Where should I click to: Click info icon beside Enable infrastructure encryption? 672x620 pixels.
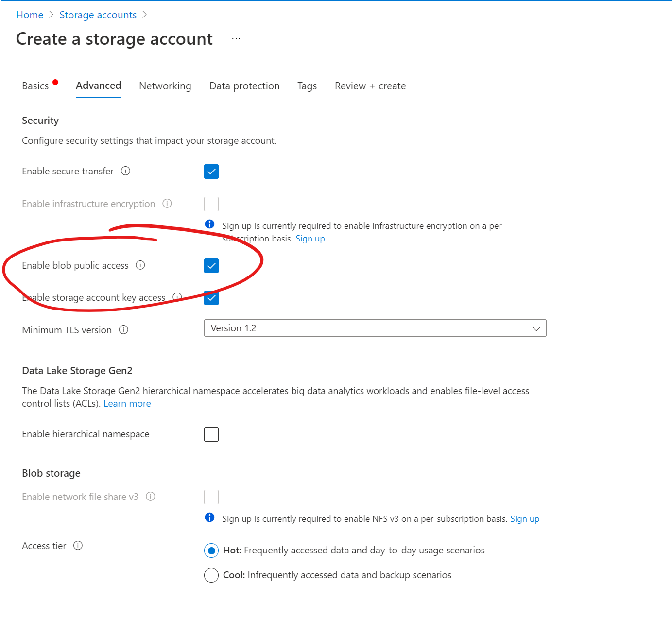tap(167, 204)
